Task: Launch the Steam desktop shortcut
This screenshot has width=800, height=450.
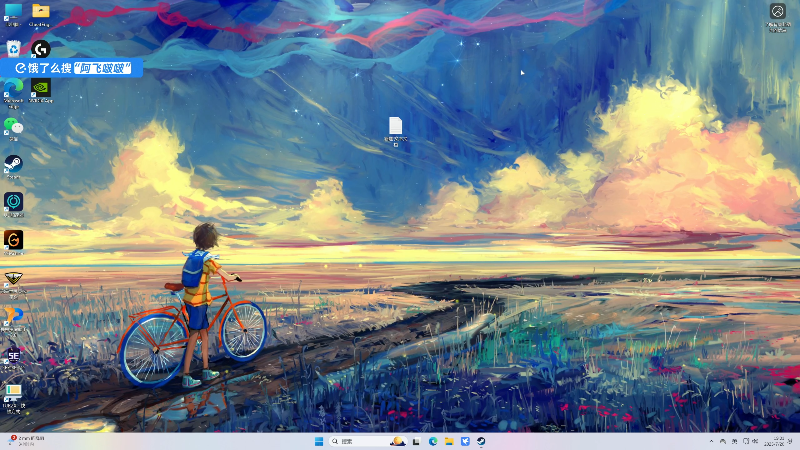Action: (x=13, y=166)
